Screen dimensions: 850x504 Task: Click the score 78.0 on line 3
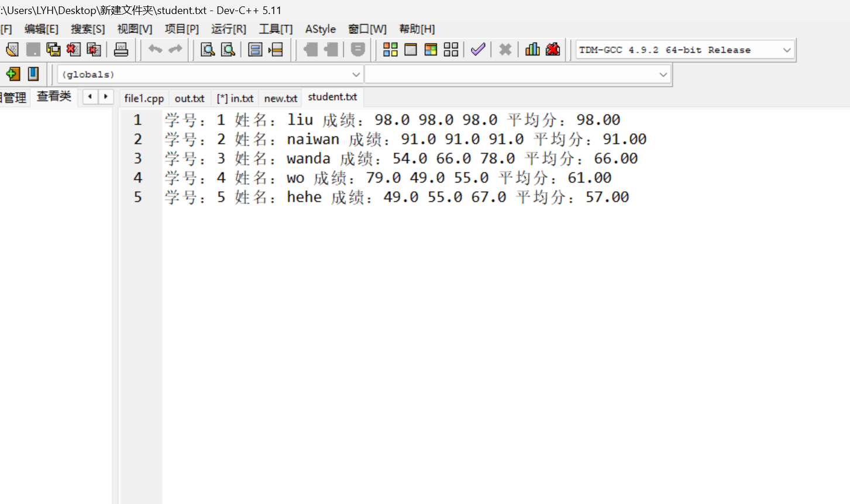click(498, 158)
